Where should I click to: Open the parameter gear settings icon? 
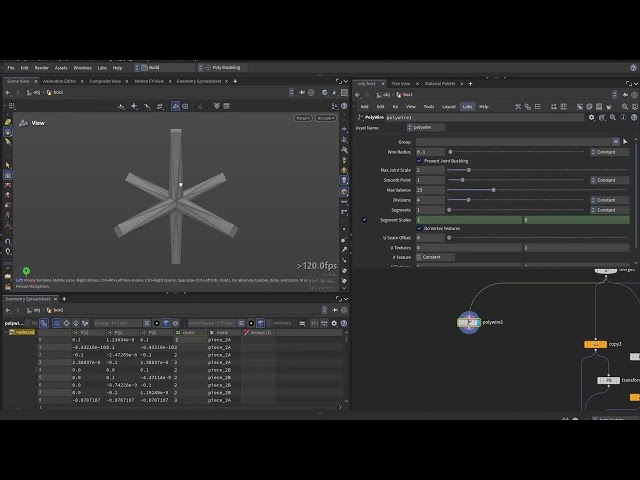pyautogui.click(x=591, y=118)
